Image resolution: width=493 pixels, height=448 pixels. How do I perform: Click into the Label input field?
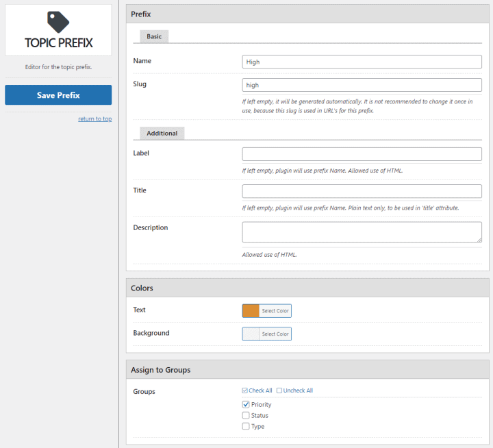362,154
